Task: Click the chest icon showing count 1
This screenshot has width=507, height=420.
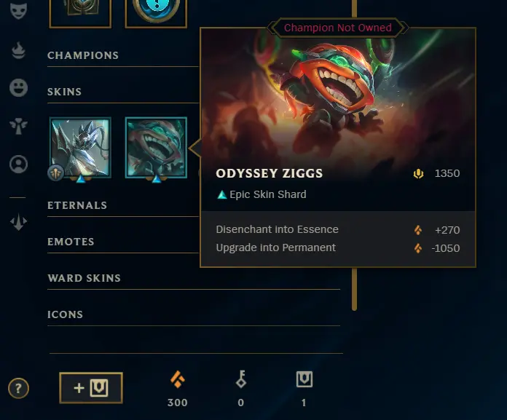Action: [304, 379]
